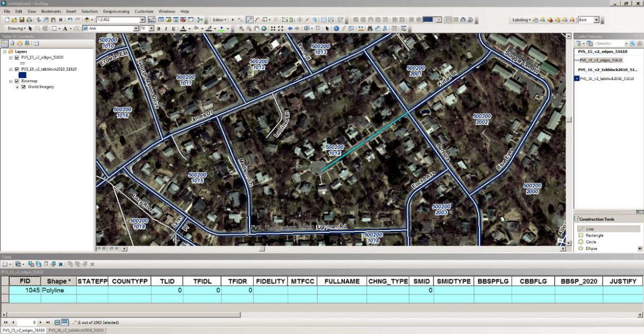Viewport: 644px width, 334px height.
Task: Click the Zoom In magnifier tool
Action: pos(241,28)
